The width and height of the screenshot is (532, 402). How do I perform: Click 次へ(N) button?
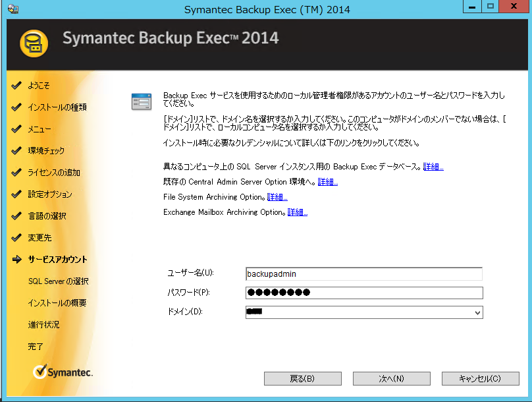tap(392, 378)
